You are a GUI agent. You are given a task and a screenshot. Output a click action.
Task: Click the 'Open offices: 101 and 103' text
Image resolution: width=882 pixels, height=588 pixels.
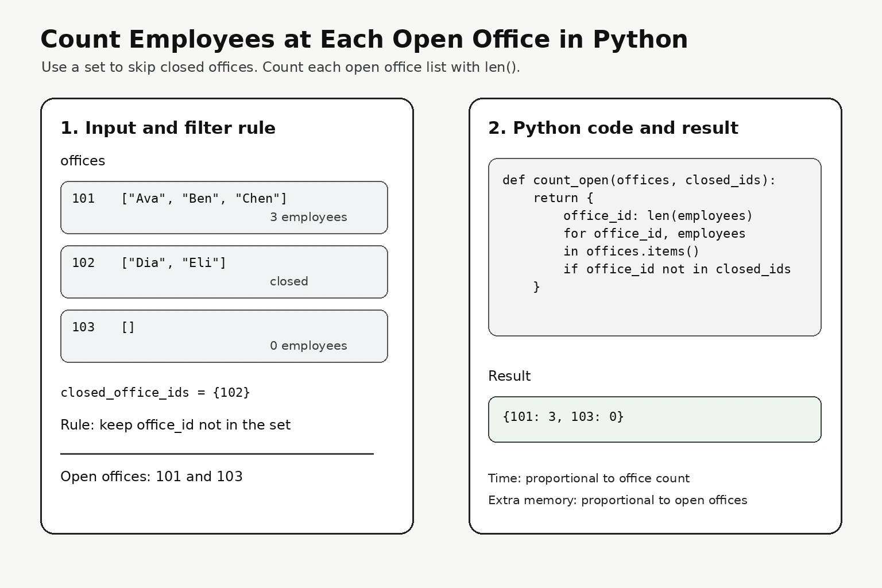point(152,477)
